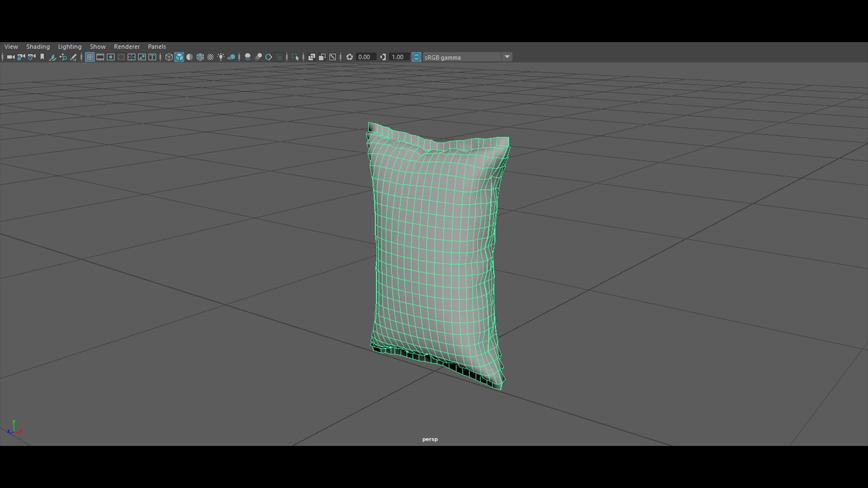Click the Lock Camera icon
The height and width of the screenshot is (488, 868).
coord(21,57)
